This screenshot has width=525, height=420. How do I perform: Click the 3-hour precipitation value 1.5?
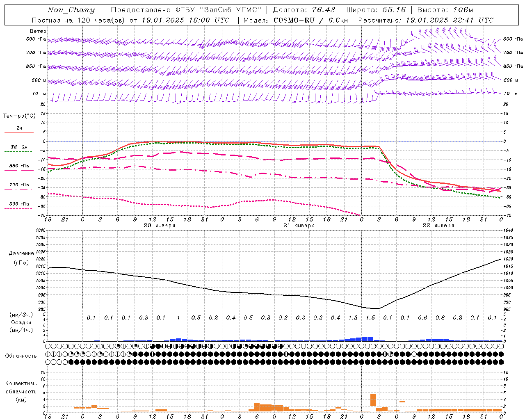tap(370, 318)
